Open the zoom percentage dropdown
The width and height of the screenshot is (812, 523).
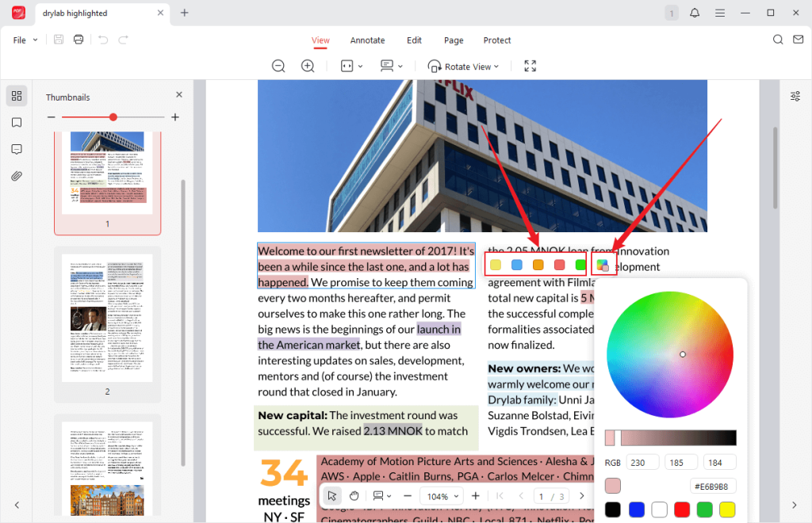click(x=441, y=495)
